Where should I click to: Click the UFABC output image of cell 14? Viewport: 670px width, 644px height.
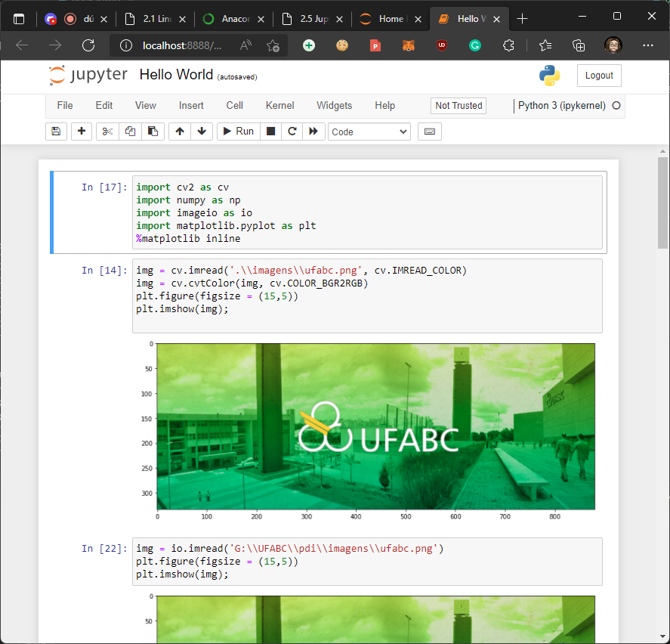376,426
